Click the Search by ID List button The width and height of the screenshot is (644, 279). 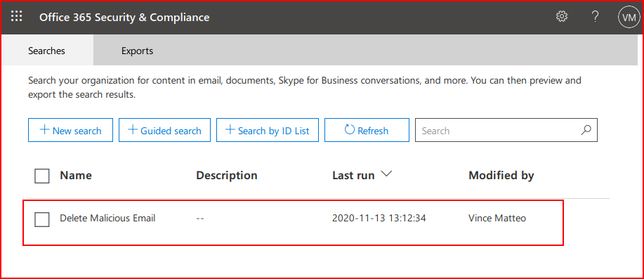[x=268, y=130]
